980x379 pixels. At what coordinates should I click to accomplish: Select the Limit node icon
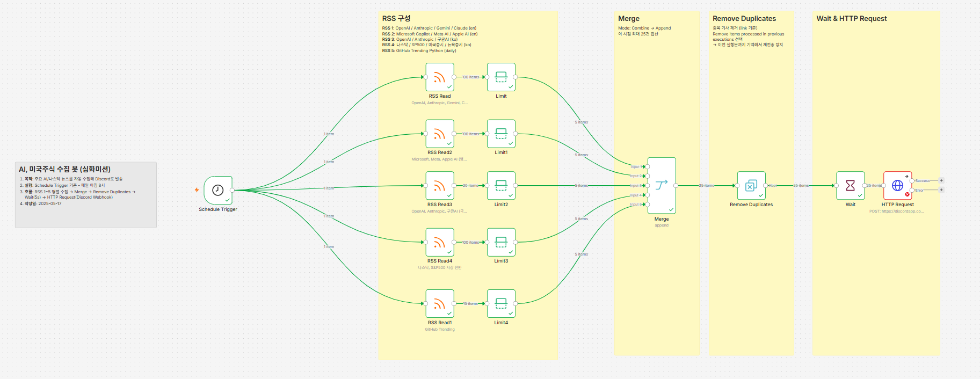coord(501,77)
